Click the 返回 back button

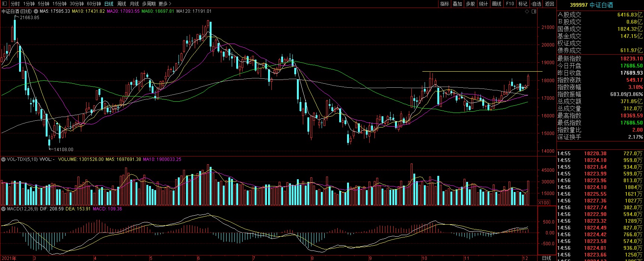550,4
